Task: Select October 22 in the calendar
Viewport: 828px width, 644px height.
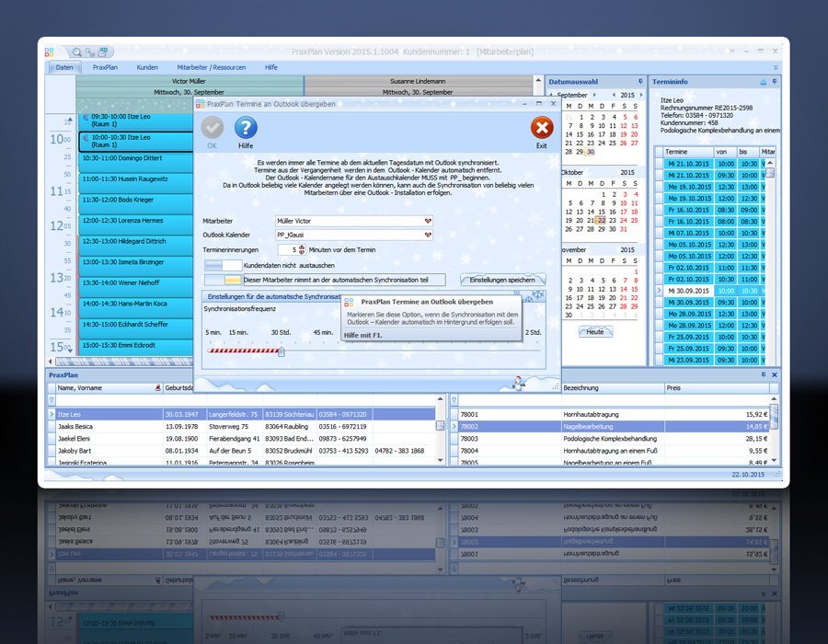Action: pyautogui.click(x=601, y=220)
